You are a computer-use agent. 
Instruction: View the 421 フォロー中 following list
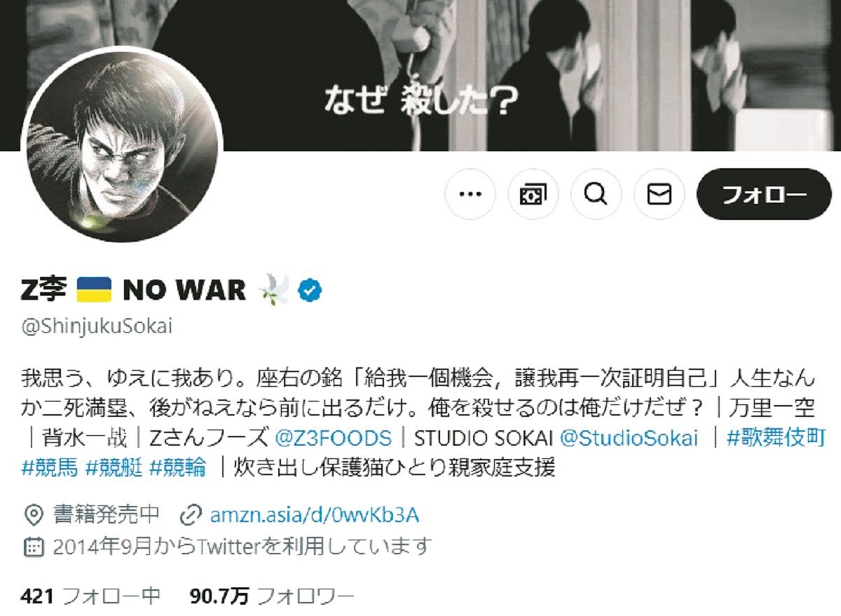click(91, 596)
